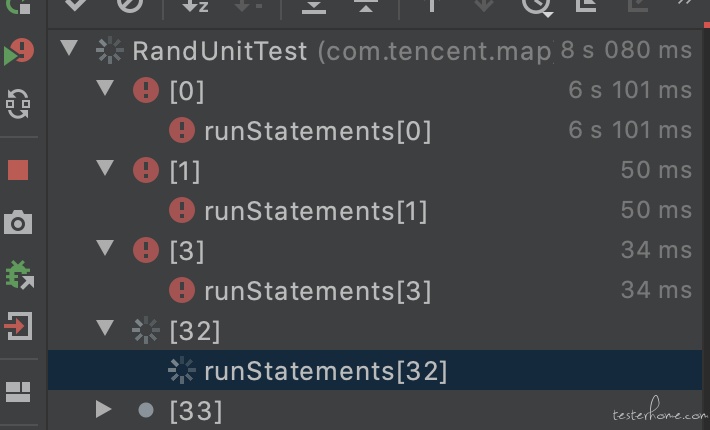Select the running runStatements[32] test
The image size is (710, 430).
[x=374, y=371]
